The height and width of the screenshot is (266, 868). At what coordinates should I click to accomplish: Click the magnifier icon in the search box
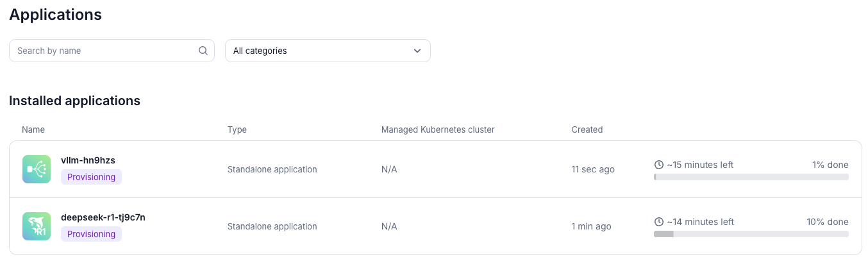point(203,51)
